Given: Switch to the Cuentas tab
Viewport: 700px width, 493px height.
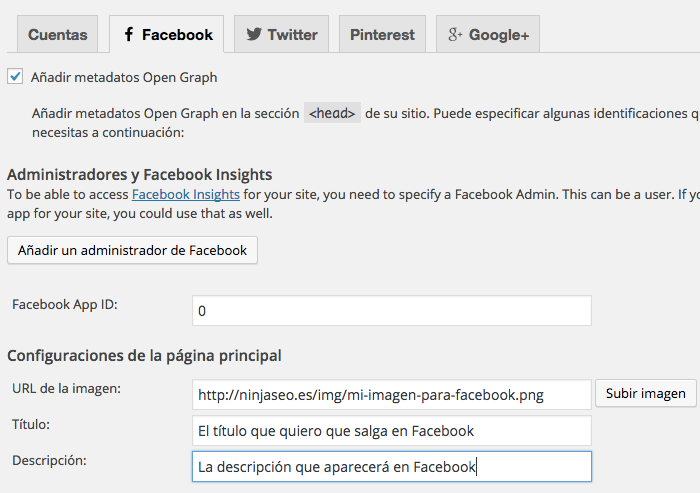Looking at the screenshot, I should pos(57,35).
